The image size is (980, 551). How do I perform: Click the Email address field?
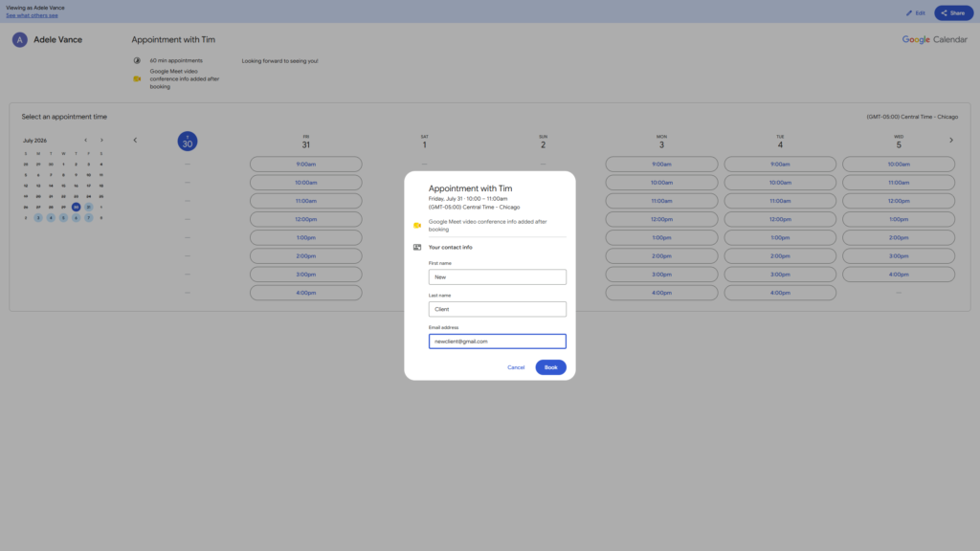tap(498, 342)
